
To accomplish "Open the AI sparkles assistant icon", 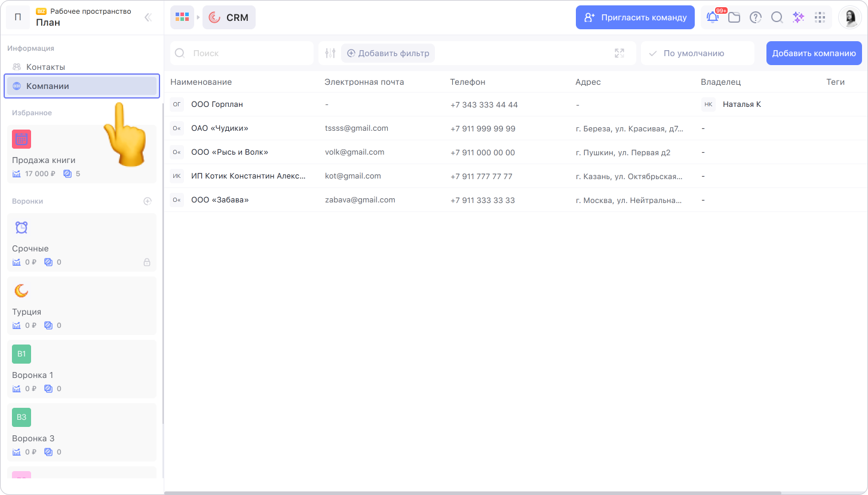I will coord(798,17).
